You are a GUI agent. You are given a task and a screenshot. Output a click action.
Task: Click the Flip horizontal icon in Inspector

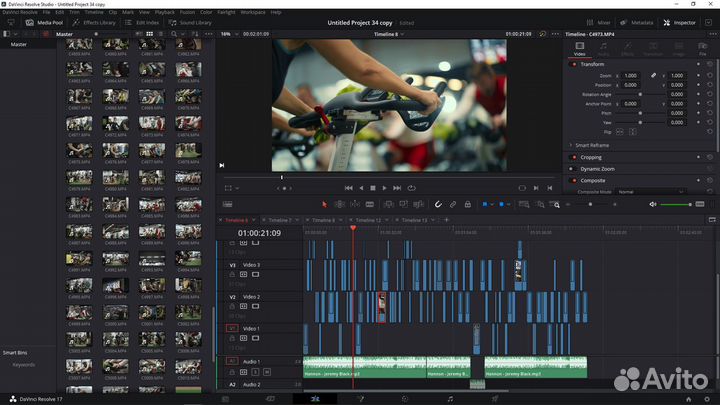pos(621,131)
